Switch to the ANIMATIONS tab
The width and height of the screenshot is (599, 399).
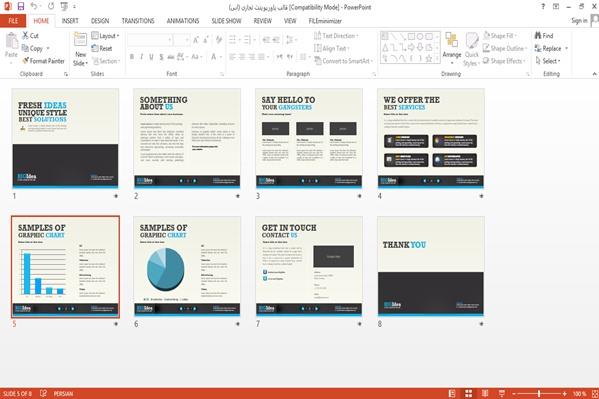pos(183,21)
